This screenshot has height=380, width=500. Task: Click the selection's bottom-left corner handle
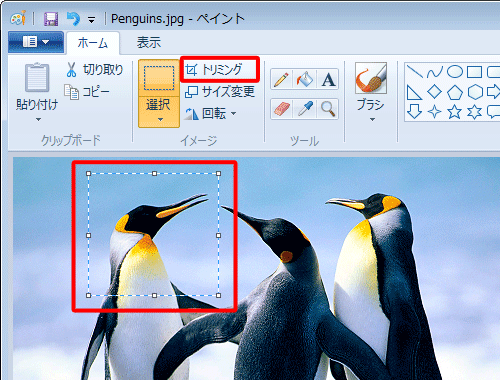[88, 295]
